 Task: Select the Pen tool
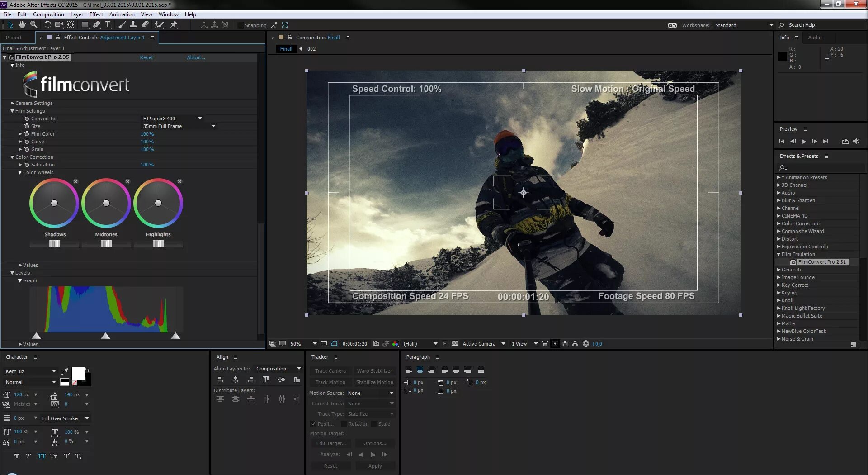96,25
